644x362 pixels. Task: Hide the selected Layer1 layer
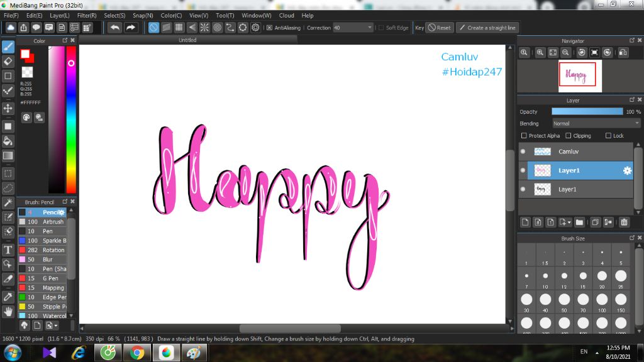click(523, 170)
